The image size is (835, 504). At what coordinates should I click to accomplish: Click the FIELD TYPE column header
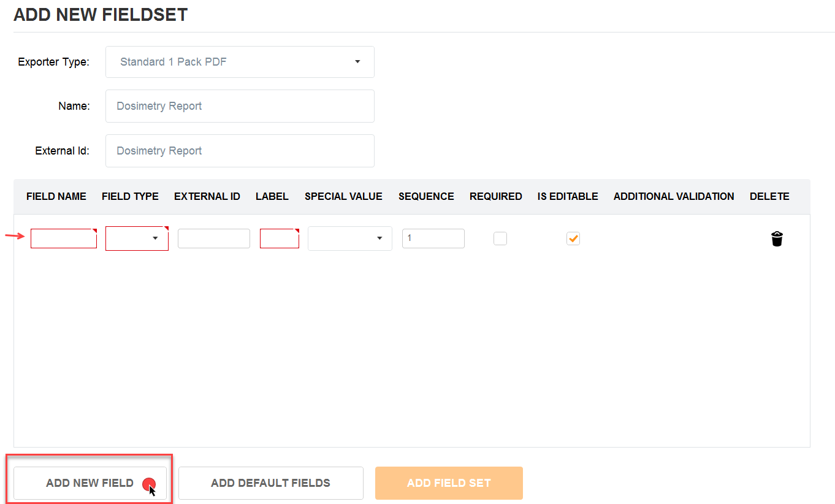(x=130, y=197)
